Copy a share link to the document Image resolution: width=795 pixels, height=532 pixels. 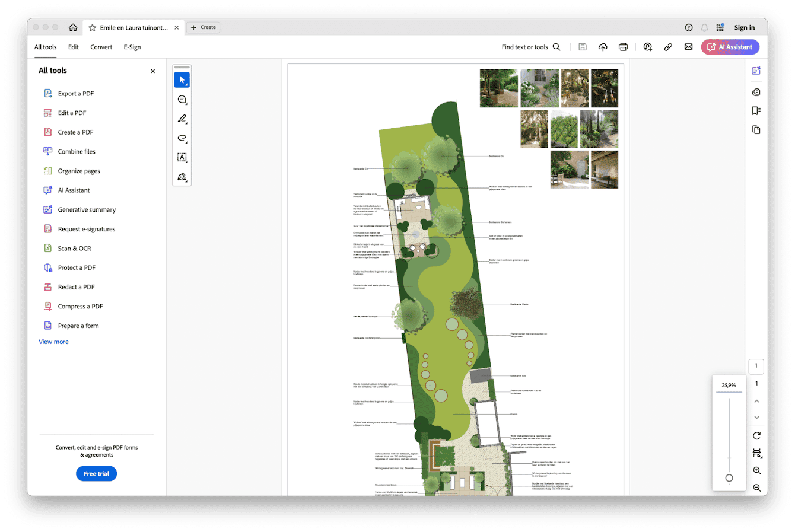668,46
